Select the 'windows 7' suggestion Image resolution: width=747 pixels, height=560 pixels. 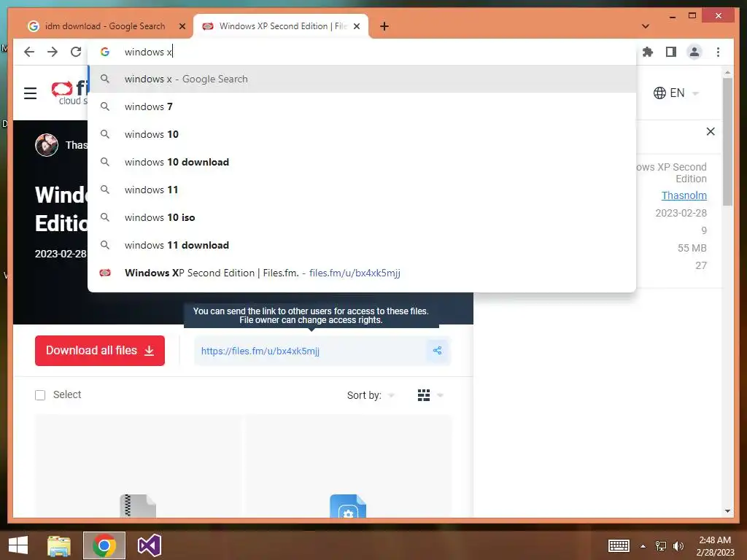point(362,106)
